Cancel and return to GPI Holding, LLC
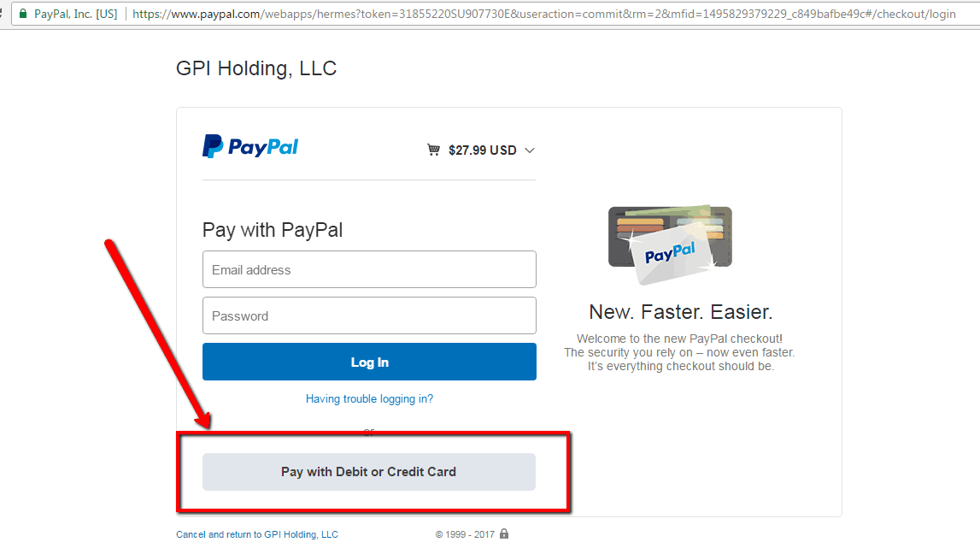 point(257,534)
